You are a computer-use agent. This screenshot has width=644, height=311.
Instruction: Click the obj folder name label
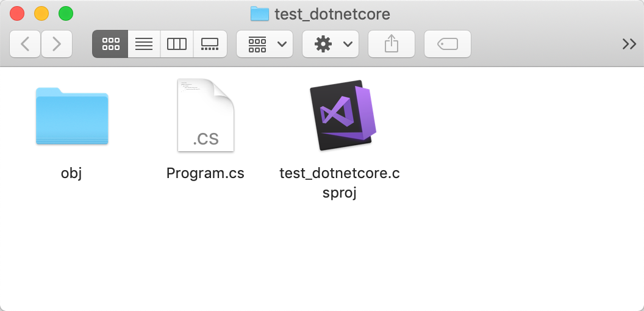pos(71,173)
